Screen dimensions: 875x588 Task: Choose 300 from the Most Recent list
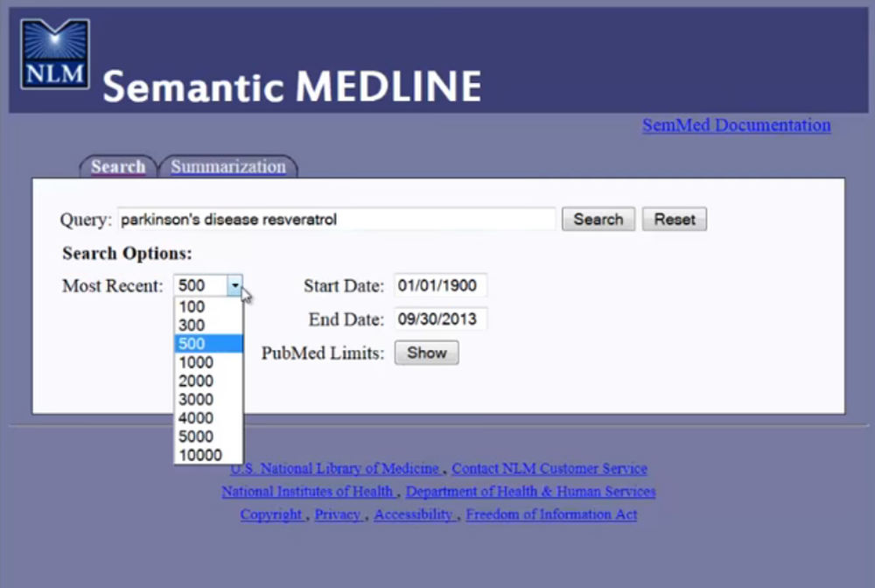click(x=209, y=325)
